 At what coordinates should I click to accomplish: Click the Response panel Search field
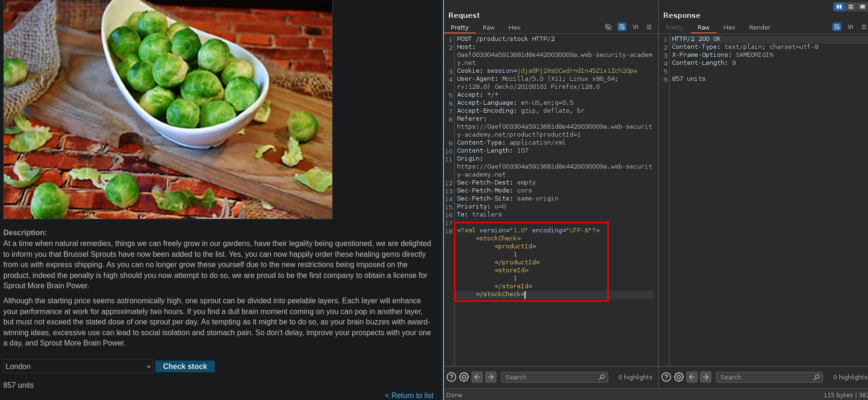765,377
